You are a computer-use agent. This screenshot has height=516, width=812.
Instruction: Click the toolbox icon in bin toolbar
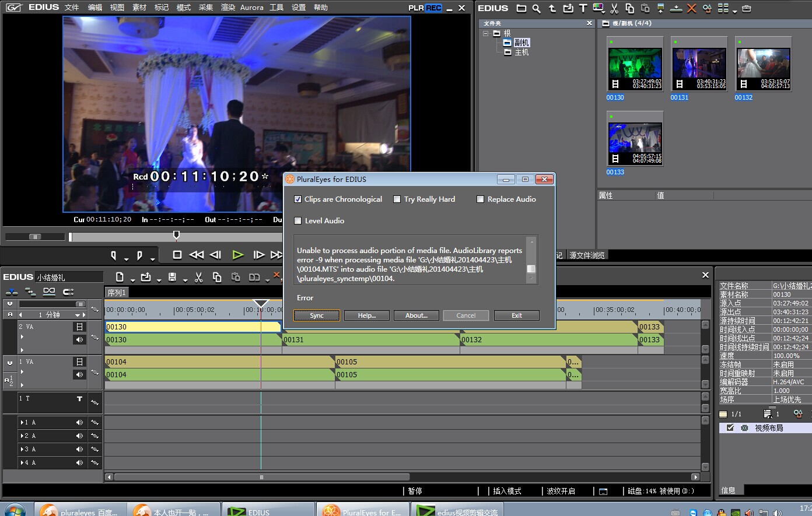tap(746, 8)
